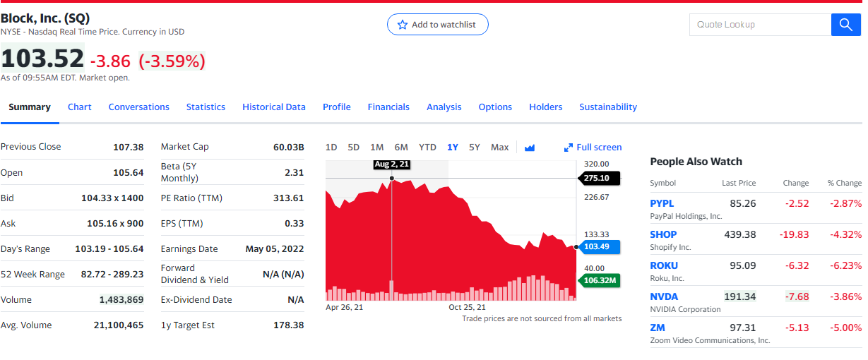Open the Holders tab
The width and height of the screenshot is (868, 360).
pyautogui.click(x=546, y=107)
